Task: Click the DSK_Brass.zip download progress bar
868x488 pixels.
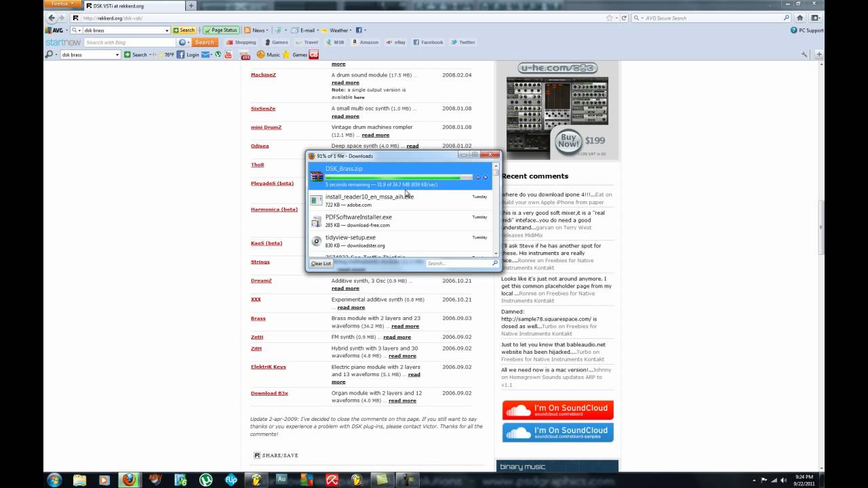Action: click(398, 178)
